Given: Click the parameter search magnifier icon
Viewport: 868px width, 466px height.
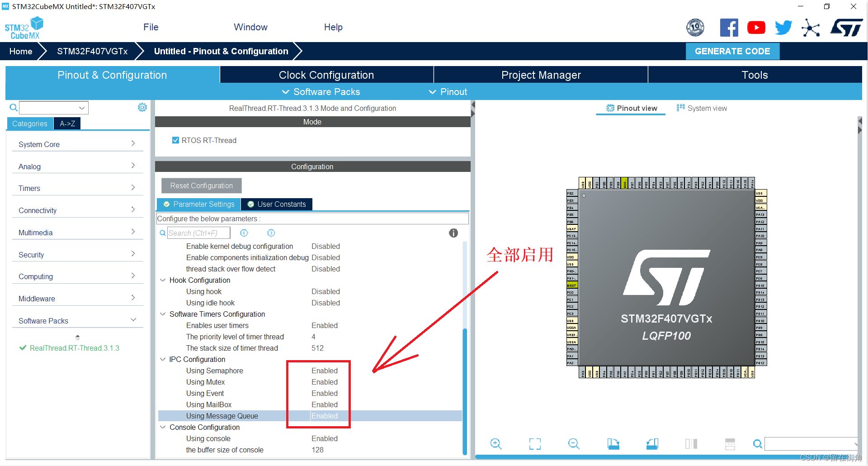Looking at the screenshot, I should pos(163,233).
